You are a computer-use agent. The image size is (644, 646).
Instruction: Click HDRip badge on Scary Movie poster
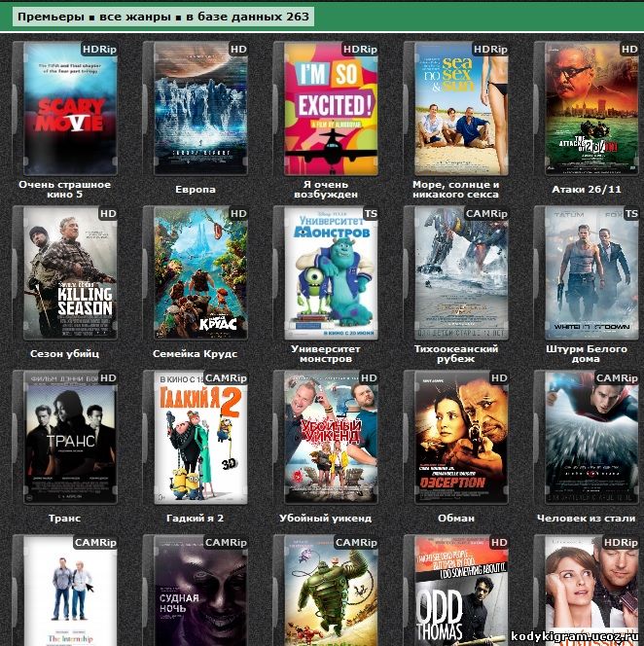click(x=99, y=49)
